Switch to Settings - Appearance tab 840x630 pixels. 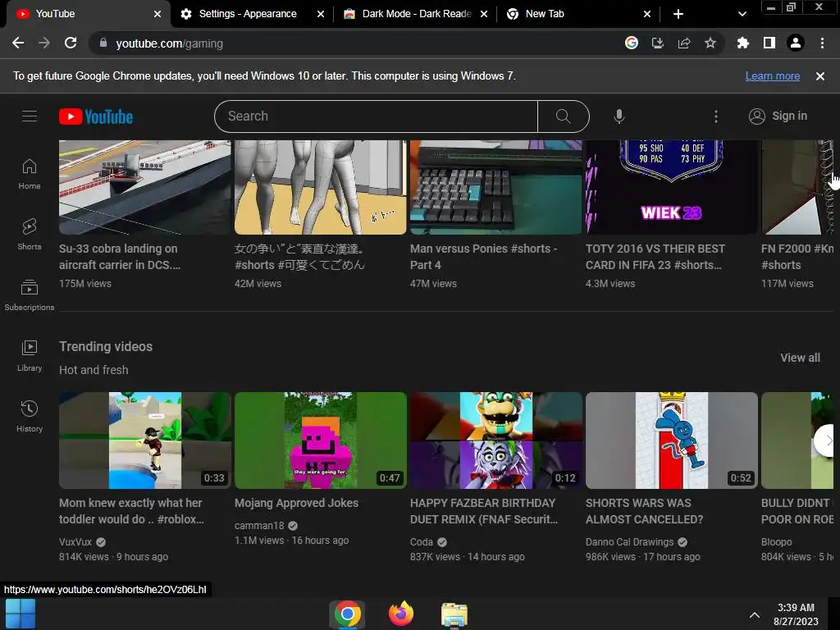[248, 14]
